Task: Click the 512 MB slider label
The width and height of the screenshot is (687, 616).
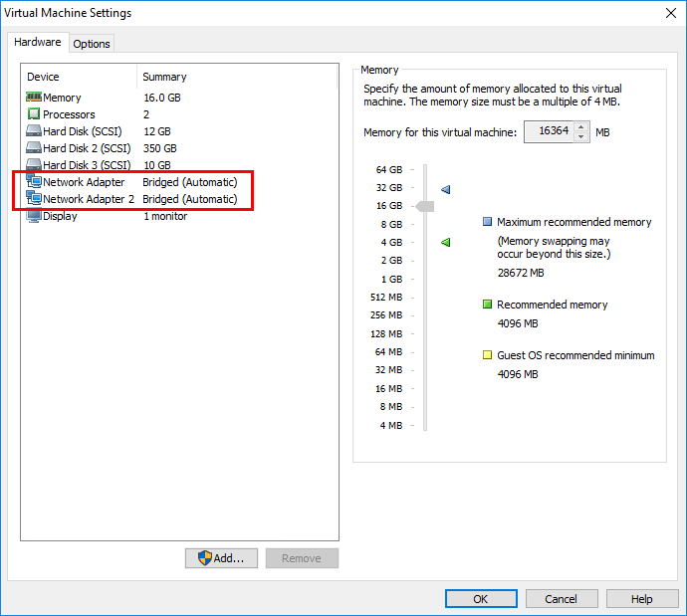Action: click(386, 297)
